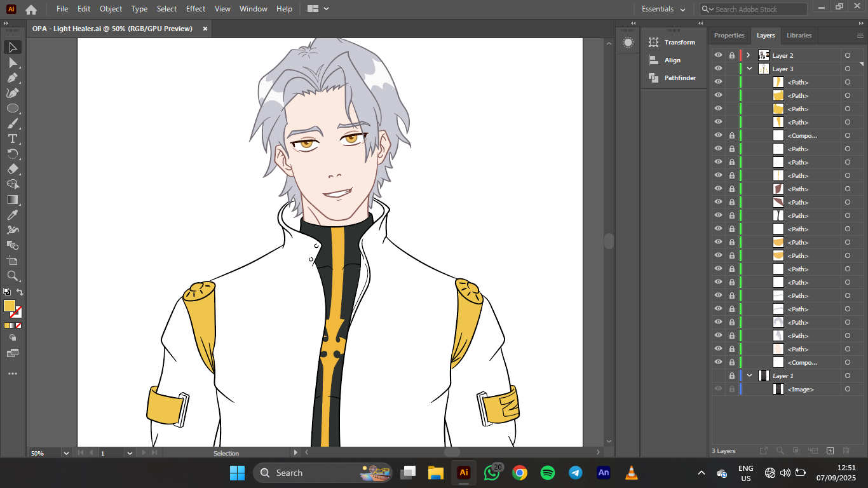Open the Effect menu
This screenshot has width=868, height=488.
tap(196, 9)
